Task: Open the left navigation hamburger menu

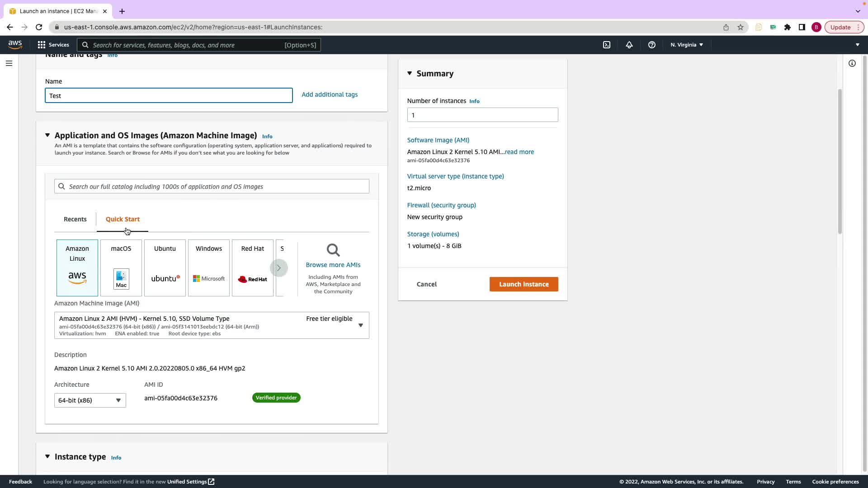Action: (9, 63)
